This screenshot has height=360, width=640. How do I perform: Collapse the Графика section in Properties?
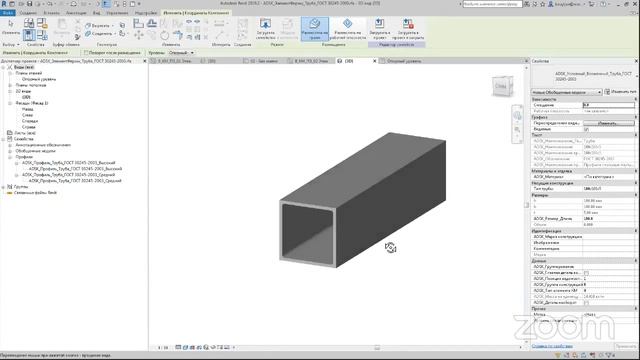pyautogui.click(x=636, y=117)
